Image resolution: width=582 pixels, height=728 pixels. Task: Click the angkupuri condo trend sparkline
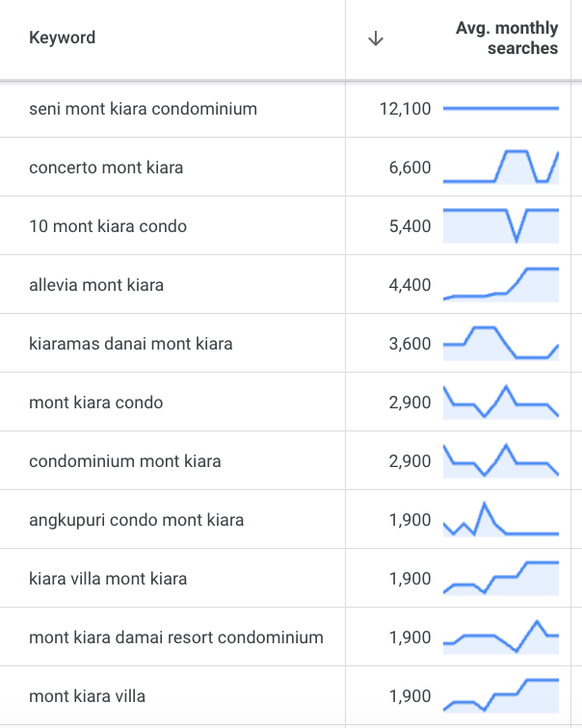point(501,520)
